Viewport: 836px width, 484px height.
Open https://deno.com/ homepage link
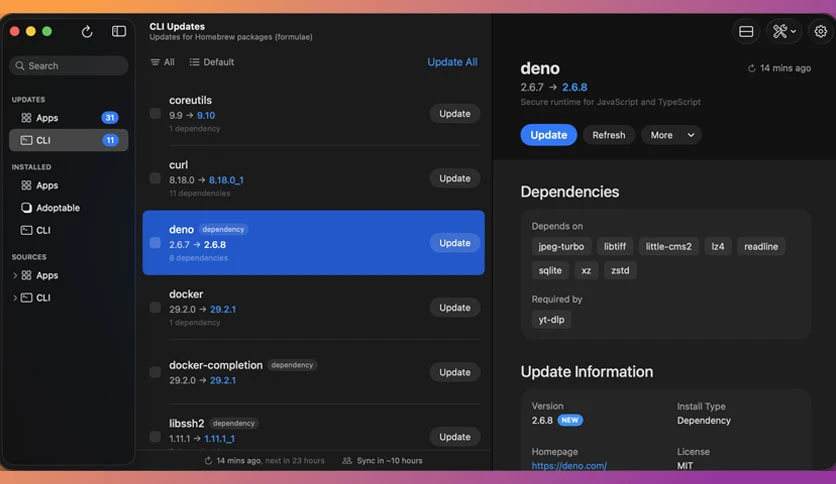[x=569, y=465]
